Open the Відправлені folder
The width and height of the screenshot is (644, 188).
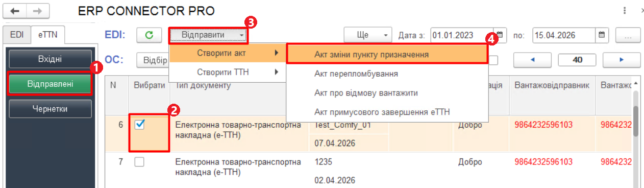click(x=50, y=84)
